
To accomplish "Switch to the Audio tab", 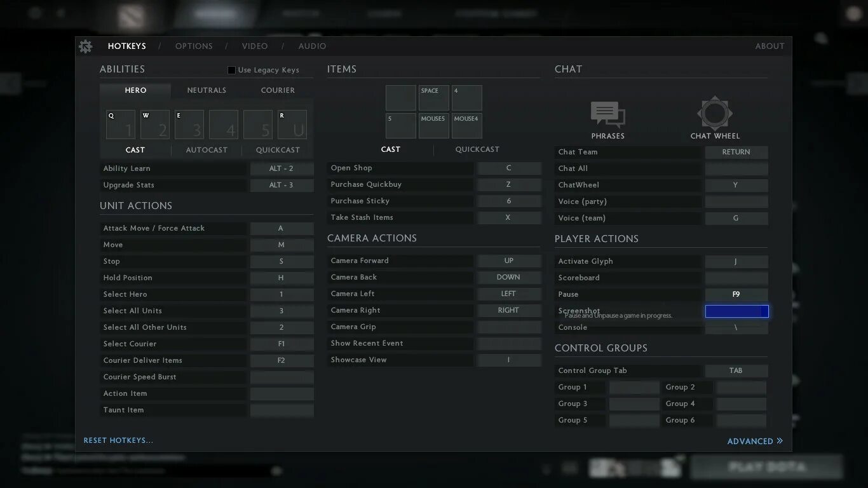I will pyautogui.click(x=313, y=46).
